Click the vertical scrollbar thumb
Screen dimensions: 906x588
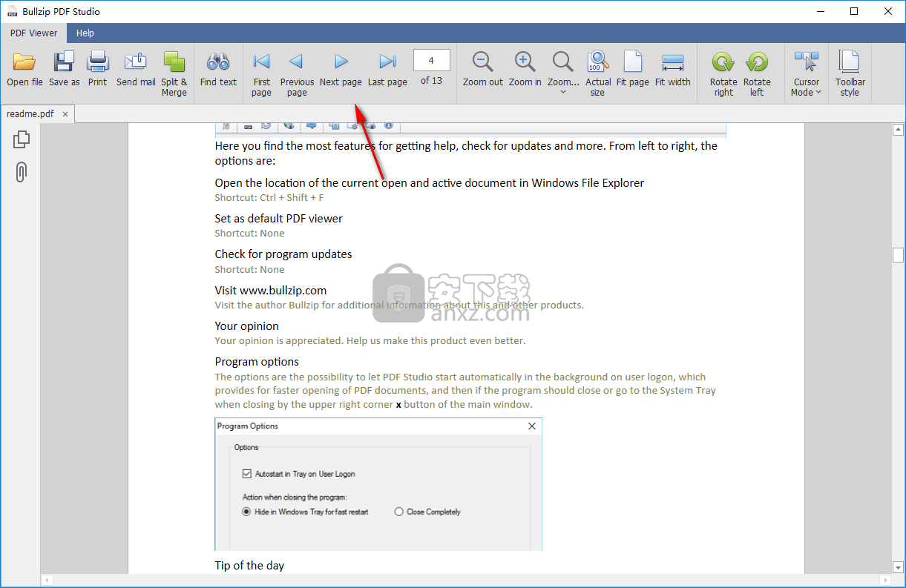(x=898, y=255)
